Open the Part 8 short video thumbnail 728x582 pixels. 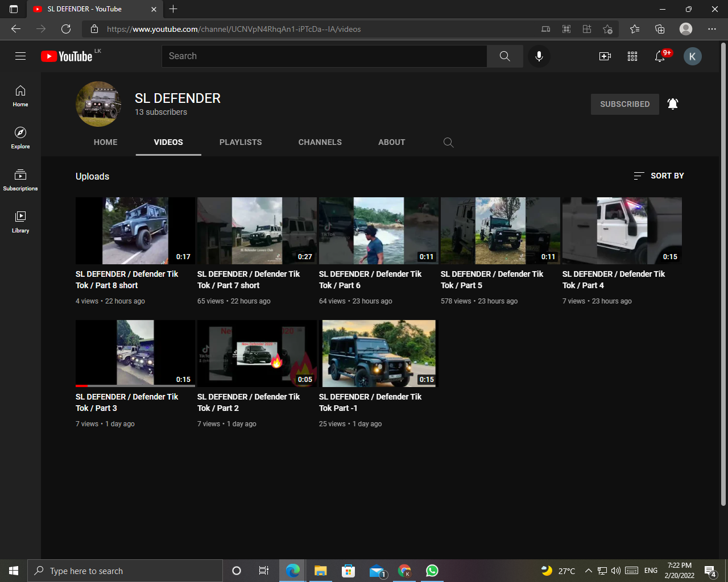pos(135,231)
